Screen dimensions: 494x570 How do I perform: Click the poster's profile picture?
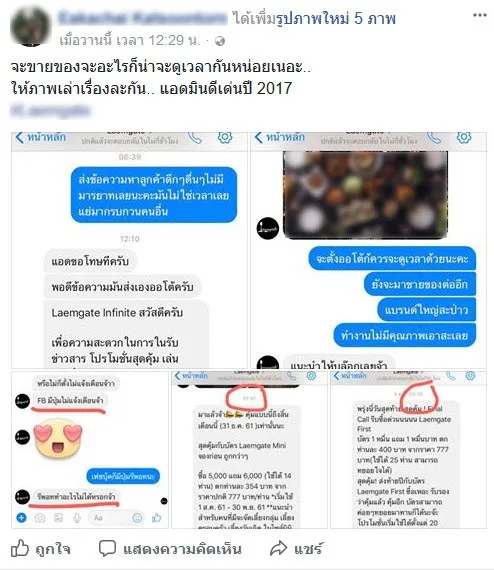click(30, 26)
